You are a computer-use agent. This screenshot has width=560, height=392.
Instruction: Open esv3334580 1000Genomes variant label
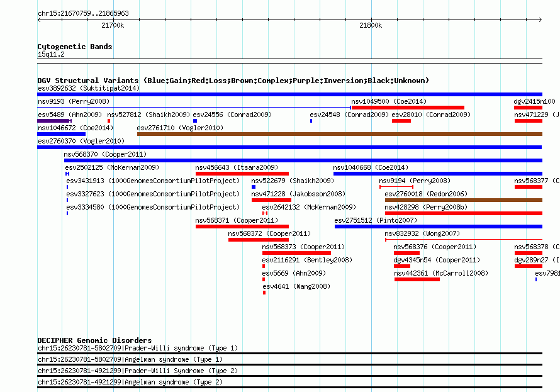tap(153, 207)
